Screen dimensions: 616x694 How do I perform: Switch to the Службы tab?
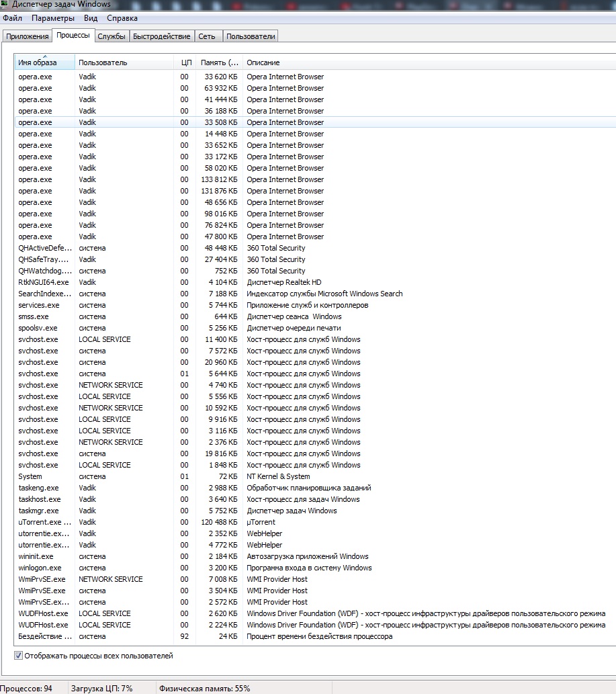click(x=112, y=36)
